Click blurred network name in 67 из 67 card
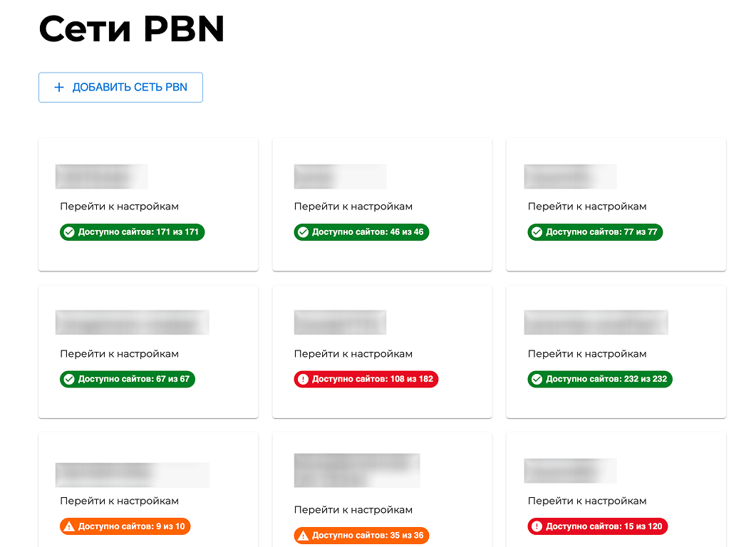 click(132, 323)
